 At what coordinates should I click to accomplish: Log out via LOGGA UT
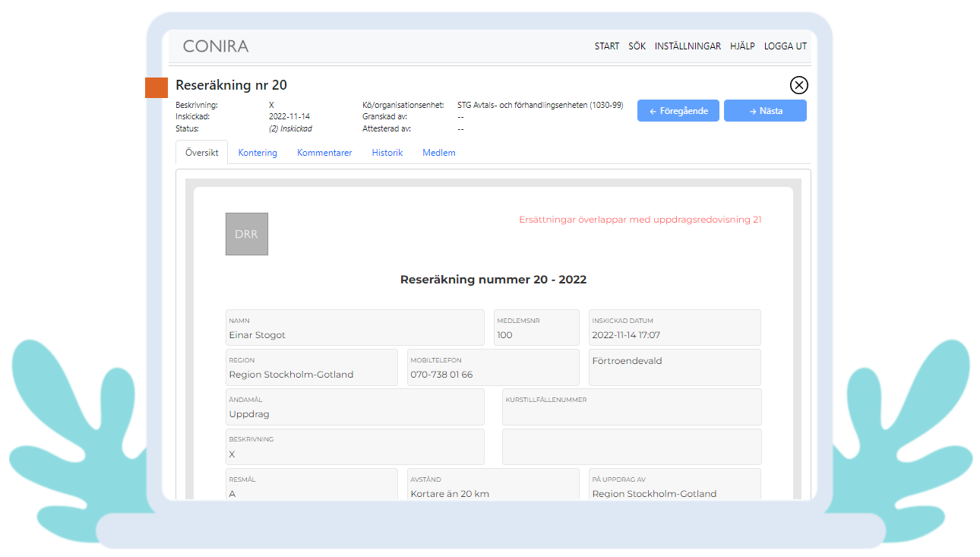point(785,46)
